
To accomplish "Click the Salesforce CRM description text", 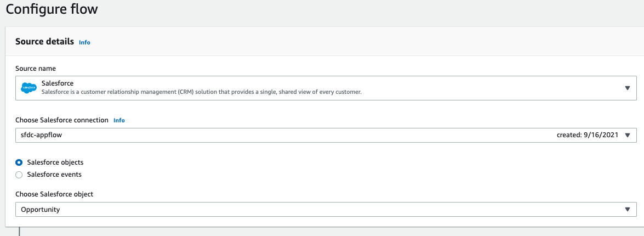I will coord(201,92).
